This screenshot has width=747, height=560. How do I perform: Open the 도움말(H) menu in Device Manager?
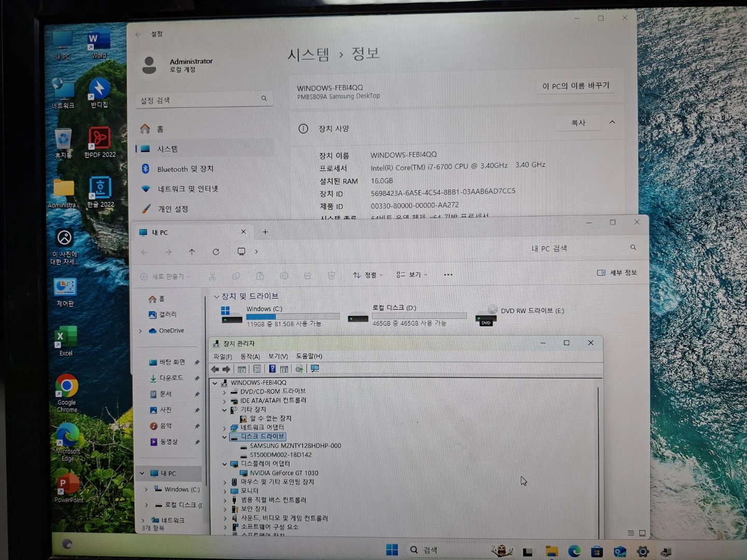(309, 356)
